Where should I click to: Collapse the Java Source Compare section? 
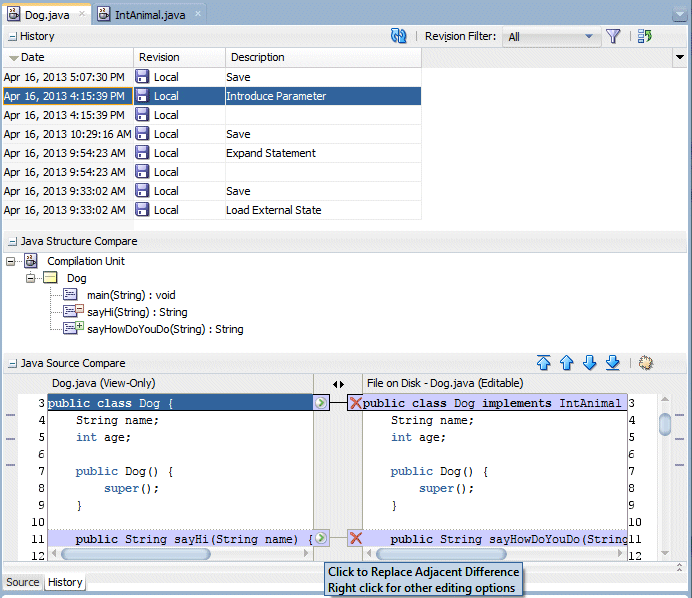coord(13,364)
